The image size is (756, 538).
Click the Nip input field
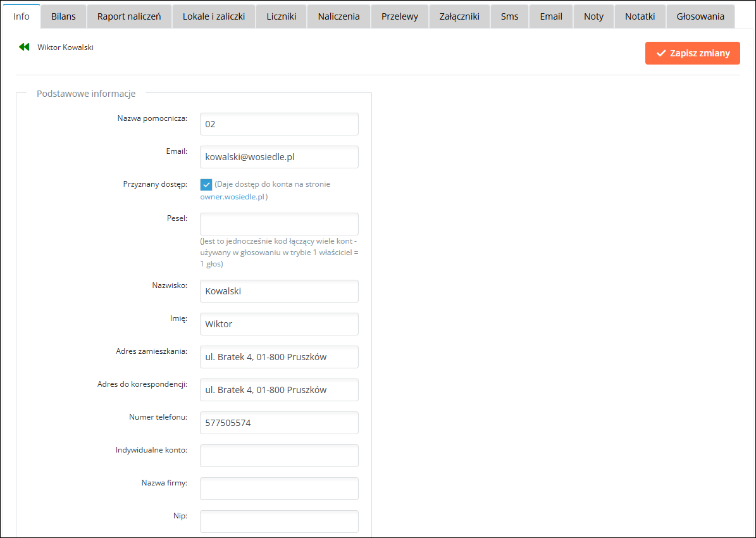(279, 522)
